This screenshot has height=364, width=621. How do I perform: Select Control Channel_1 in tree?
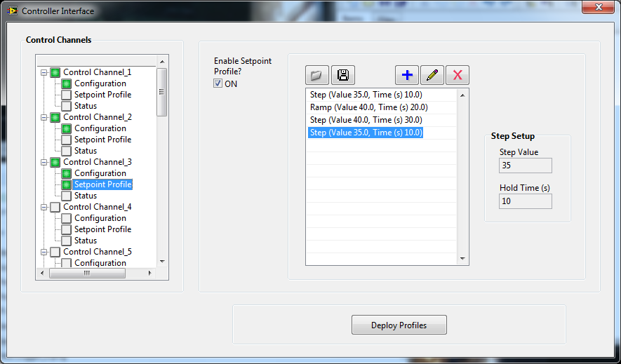pyautogui.click(x=98, y=72)
